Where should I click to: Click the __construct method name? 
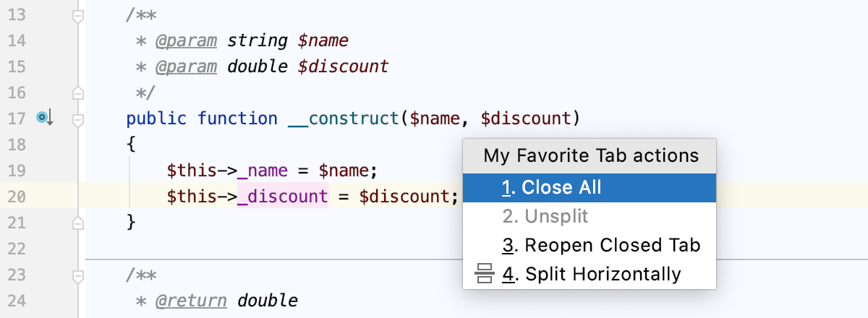344,118
